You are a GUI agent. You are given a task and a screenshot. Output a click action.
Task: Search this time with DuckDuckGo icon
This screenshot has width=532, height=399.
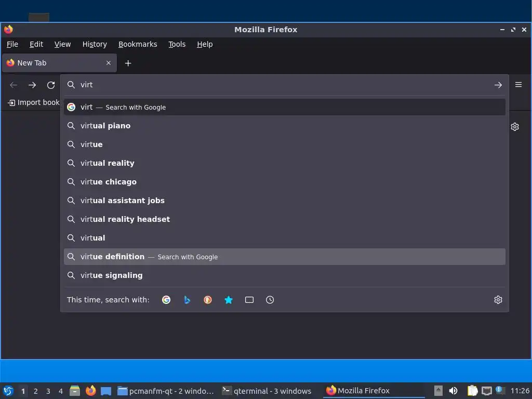click(208, 300)
